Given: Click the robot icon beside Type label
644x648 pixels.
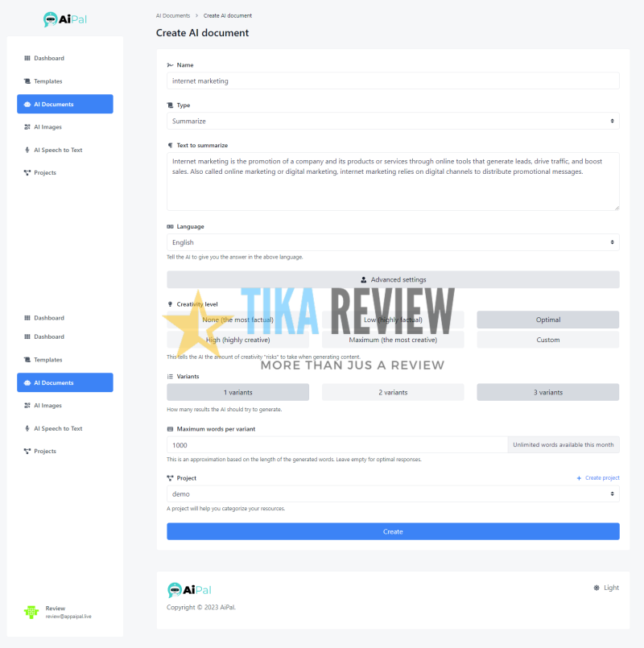Looking at the screenshot, I should [x=170, y=105].
